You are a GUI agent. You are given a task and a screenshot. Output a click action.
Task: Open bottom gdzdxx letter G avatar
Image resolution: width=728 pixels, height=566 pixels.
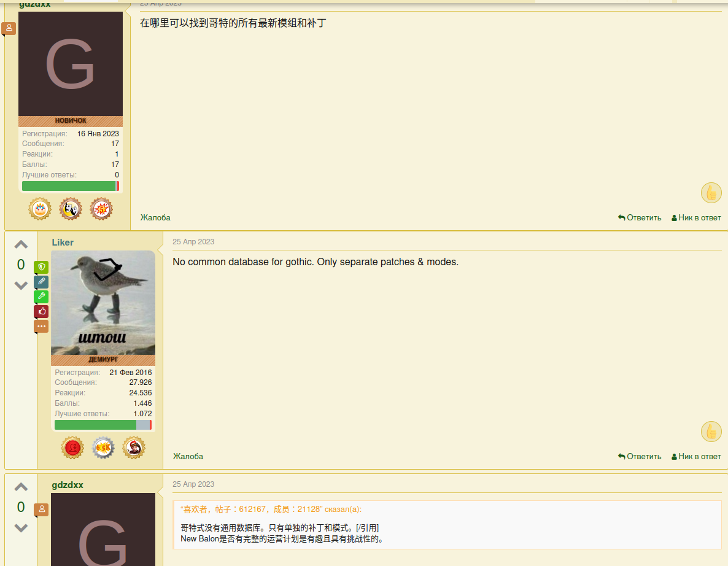pyautogui.click(x=103, y=529)
